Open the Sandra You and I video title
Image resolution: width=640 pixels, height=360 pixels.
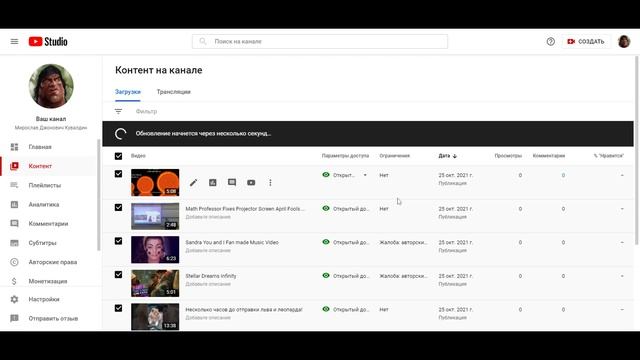(x=232, y=242)
